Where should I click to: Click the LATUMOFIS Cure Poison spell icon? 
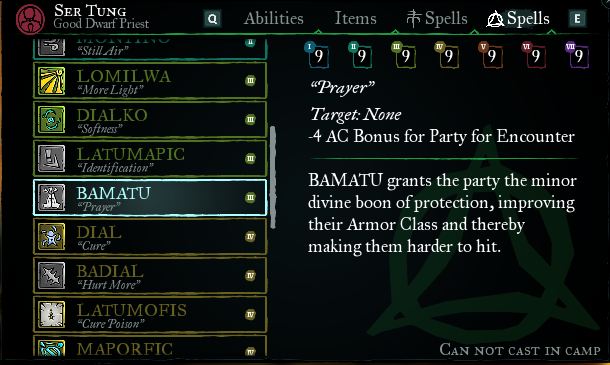51,314
